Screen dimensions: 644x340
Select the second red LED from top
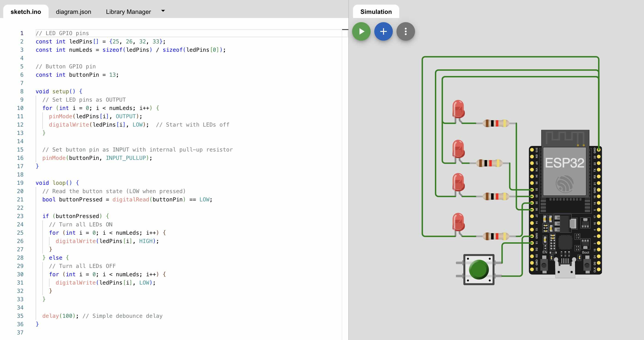point(458,149)
